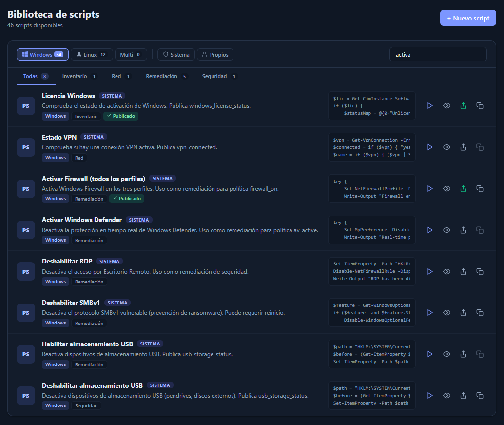The image size is (504, 425).
Task: Switch to the Remediación tab
Action: coord(166,77)
